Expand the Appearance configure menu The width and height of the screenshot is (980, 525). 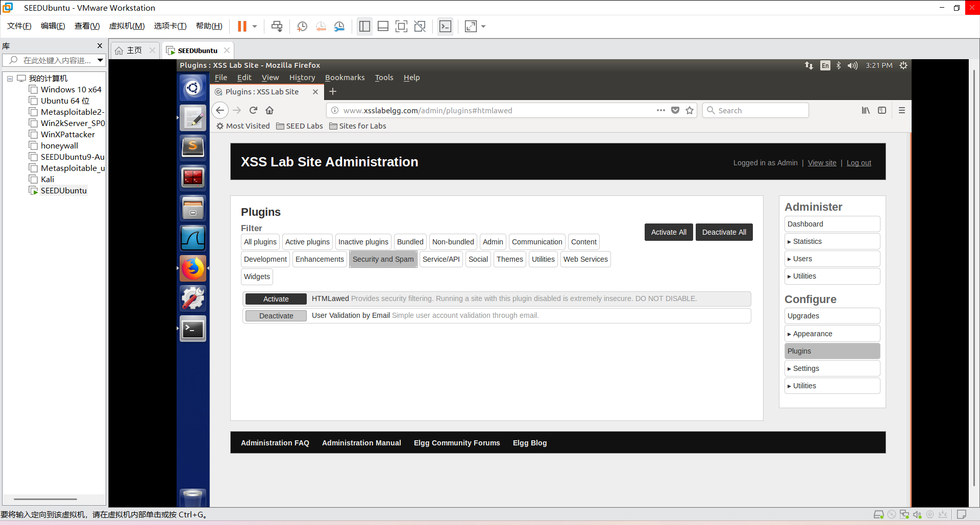[832, 334]
